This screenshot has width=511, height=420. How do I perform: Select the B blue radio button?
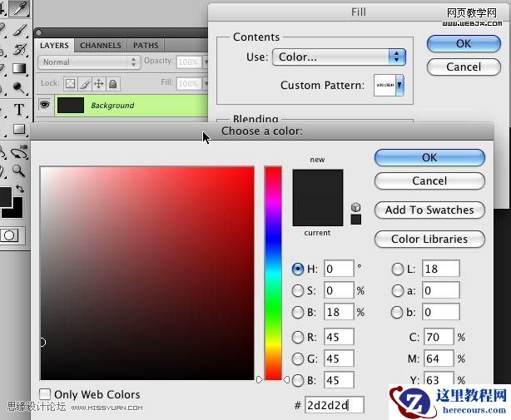point(298,380)
